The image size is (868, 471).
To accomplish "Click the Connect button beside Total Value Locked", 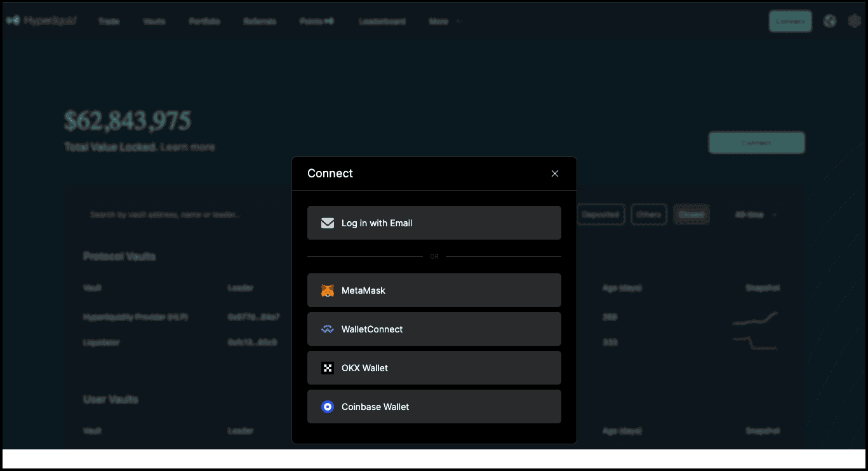I will tap(756, 143).
